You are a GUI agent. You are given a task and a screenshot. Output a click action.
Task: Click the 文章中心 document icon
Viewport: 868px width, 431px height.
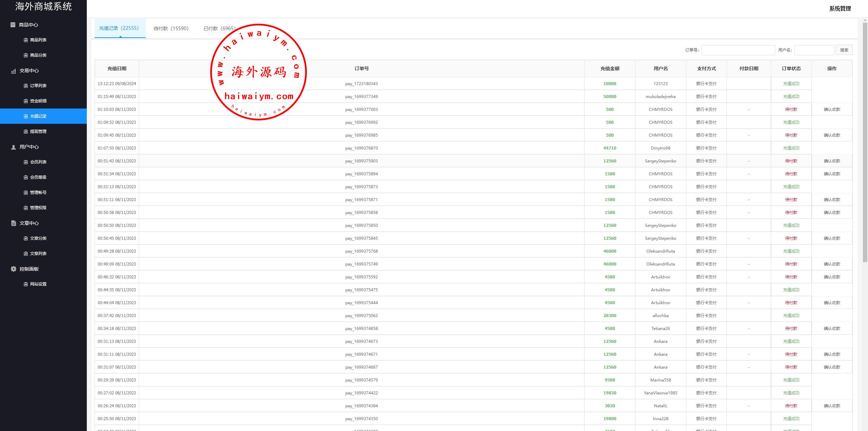point(14,223)
